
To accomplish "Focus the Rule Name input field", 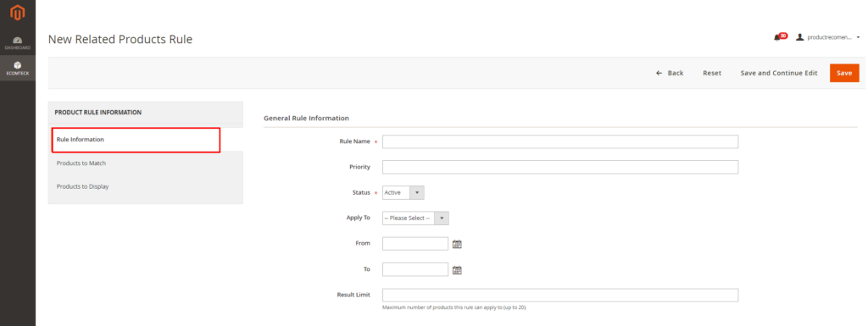I will coord(560,141).
